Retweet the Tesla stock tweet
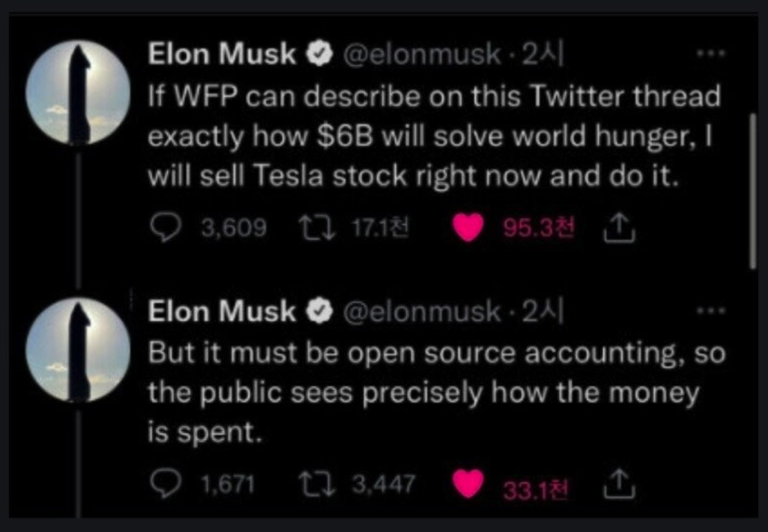Viewport: 768px width, 532px height. click(316, 228)
